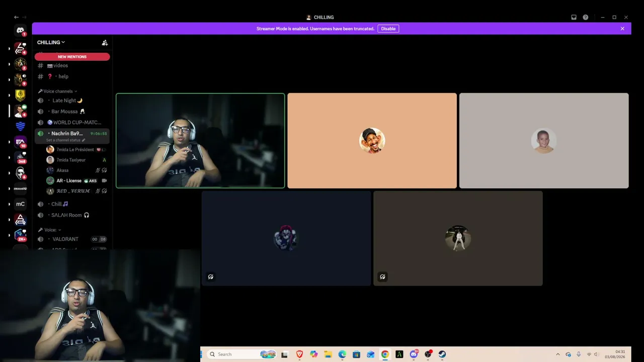Viewport: 644px width, 362px height.
Task: Open the mC server icon
Action: (20, 204)
